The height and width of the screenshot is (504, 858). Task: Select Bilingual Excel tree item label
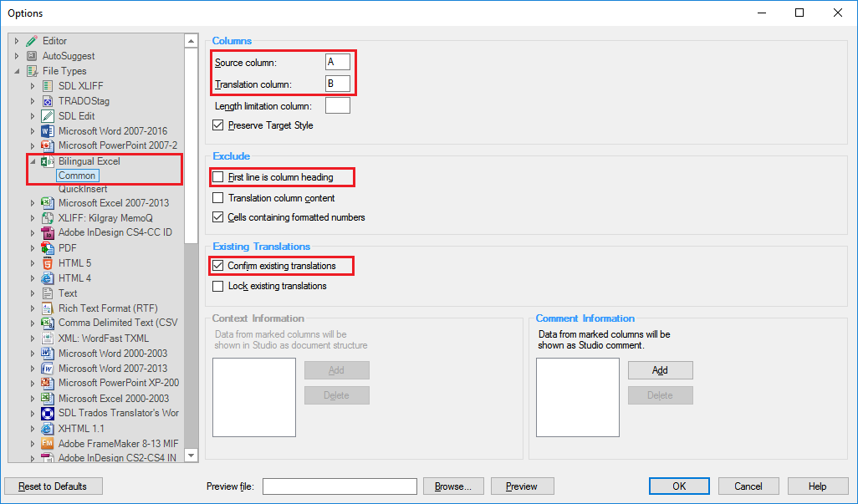[89, 161]
